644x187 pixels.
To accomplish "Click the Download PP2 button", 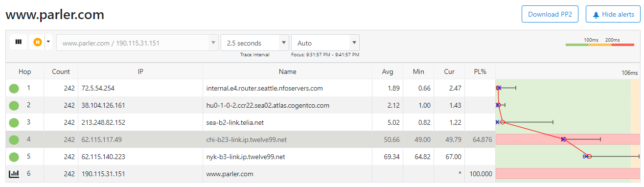I will tap(550, 14).
